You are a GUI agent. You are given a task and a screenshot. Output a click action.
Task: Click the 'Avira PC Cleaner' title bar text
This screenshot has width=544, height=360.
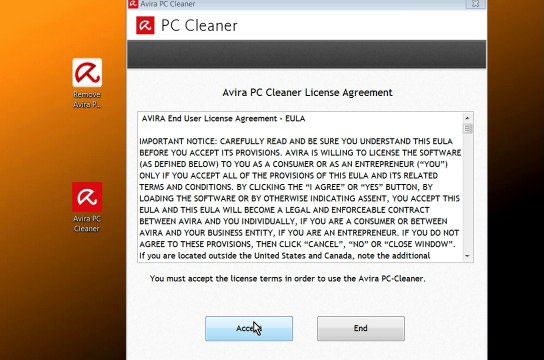click(168, 4)
